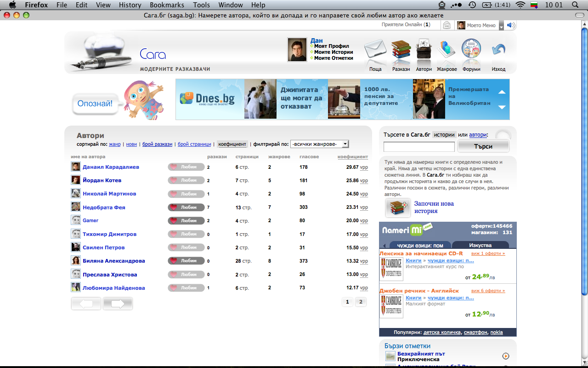The width and height of the screenshot is (588, 368).
Task: Click the Apple menu icon
Action: (x=12, y=5)
